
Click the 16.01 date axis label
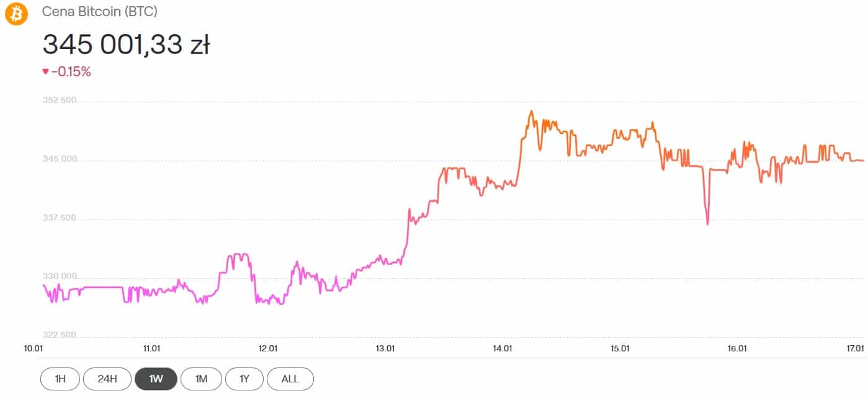pos(736,348)
